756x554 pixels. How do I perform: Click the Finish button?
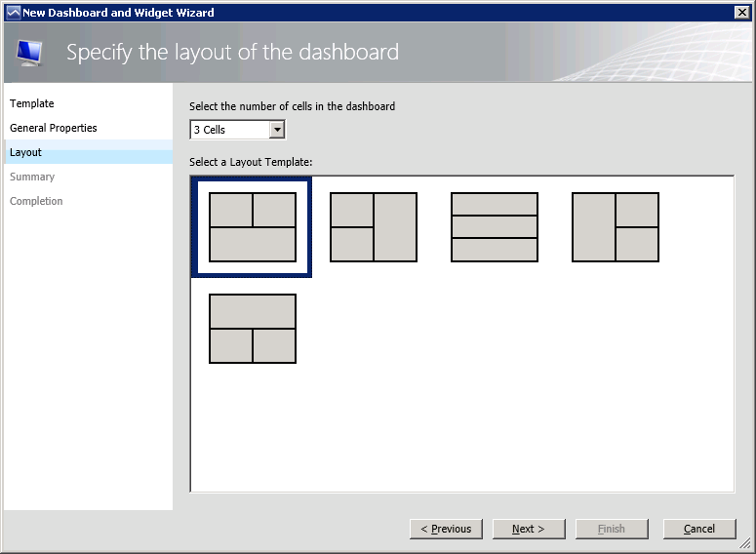coord(611,529)
